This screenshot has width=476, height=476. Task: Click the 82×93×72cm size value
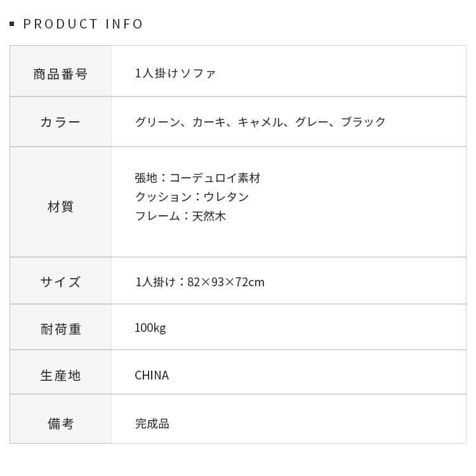click(226, 282)
